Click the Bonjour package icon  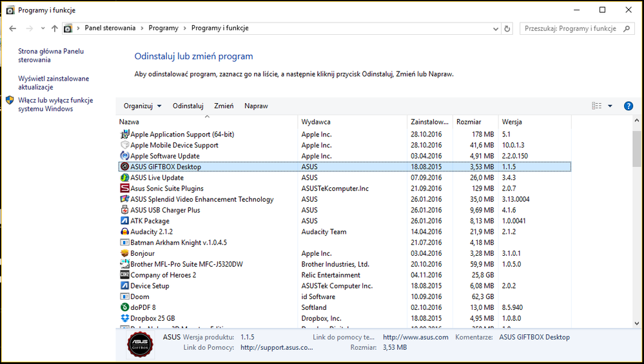(124, 253)
